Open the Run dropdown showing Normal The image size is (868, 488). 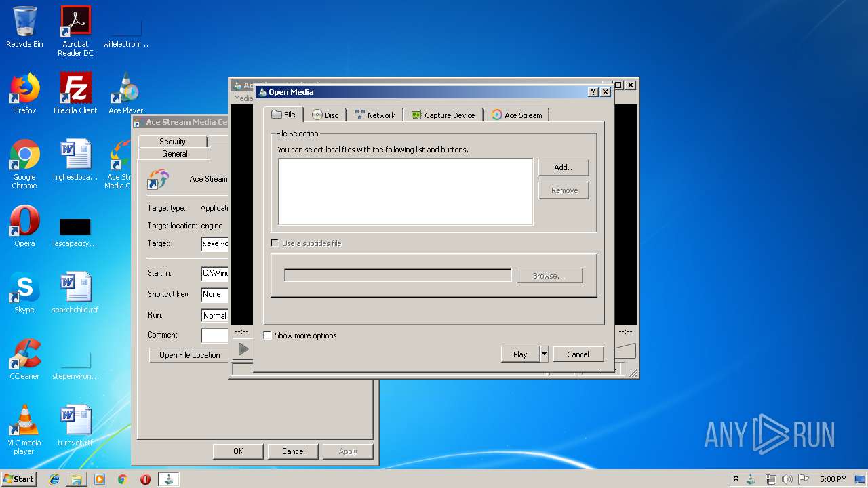214,316
